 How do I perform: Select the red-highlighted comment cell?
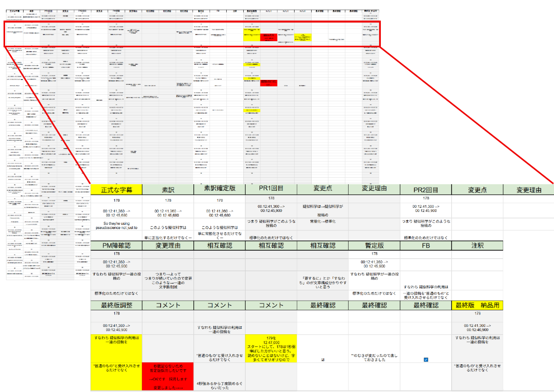(x=168, y=376)
